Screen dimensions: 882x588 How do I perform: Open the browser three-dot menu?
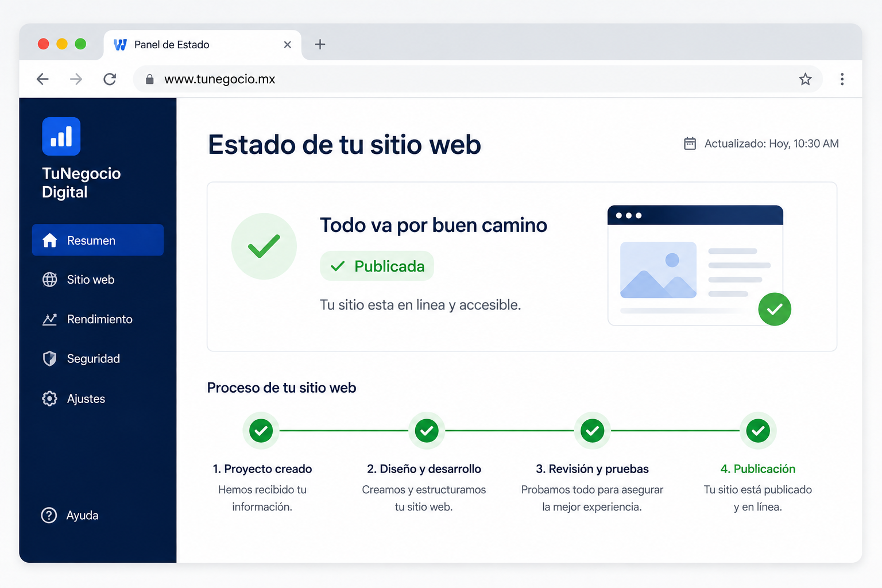click(x=842, y=79)
